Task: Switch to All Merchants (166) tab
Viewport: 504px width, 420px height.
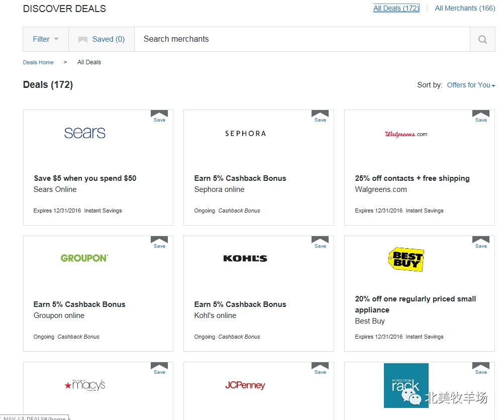Action: [x=465, y=8]
